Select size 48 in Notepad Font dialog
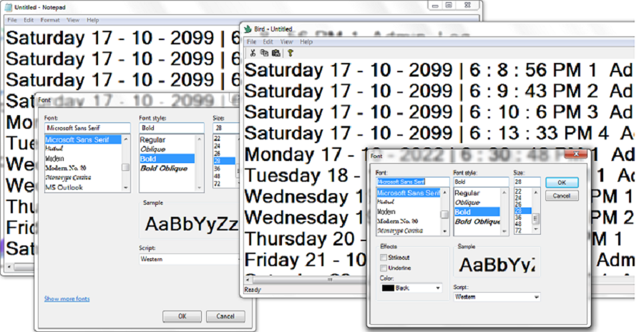644x332 pixels. click(217, 176)
